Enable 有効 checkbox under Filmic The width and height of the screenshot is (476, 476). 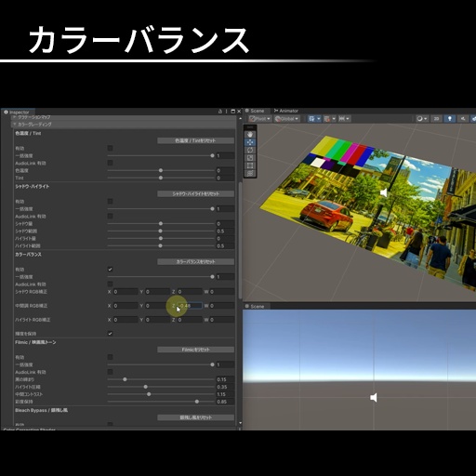110,357
